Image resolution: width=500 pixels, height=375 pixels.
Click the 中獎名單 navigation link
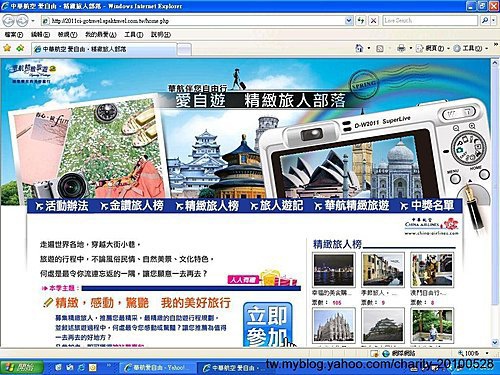tap(427, 206)
